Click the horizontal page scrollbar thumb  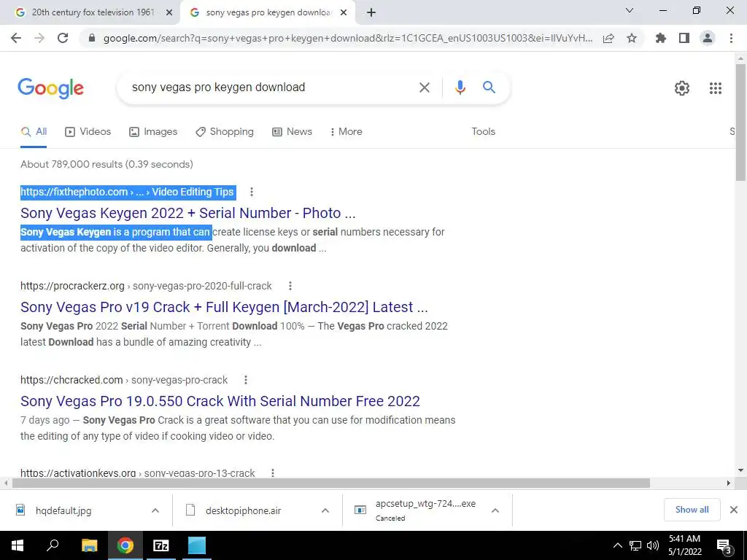coord(331,483)
